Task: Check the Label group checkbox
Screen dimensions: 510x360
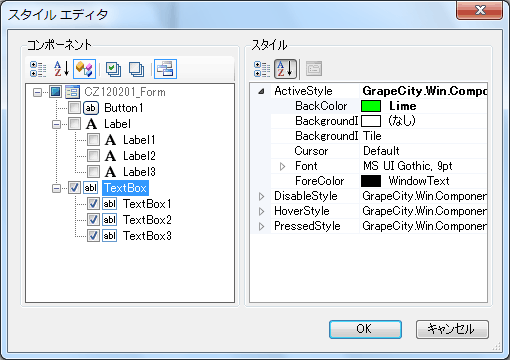Action: [x=74, y=124]
